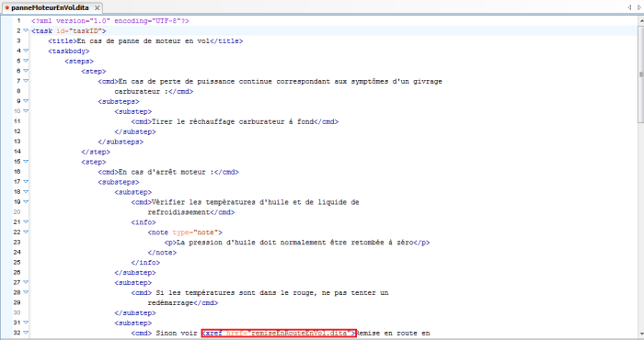Click the "refroidissement</cmd>" line
644x340 pixels.
(x=191, y=212)
